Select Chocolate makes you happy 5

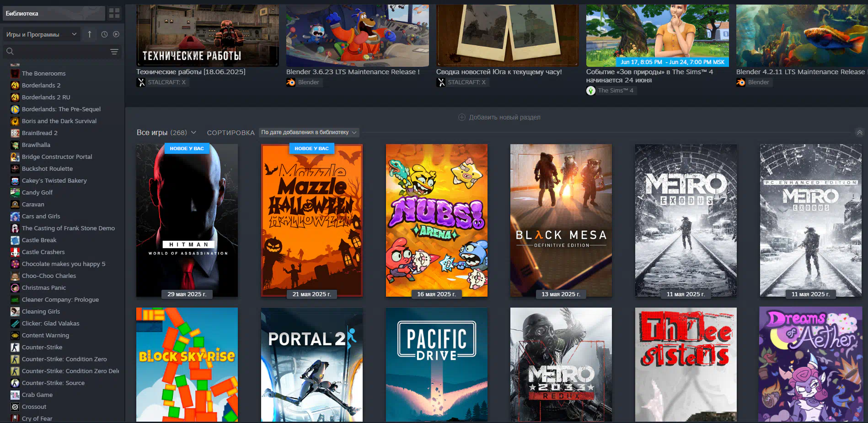[x=64, y=264]
